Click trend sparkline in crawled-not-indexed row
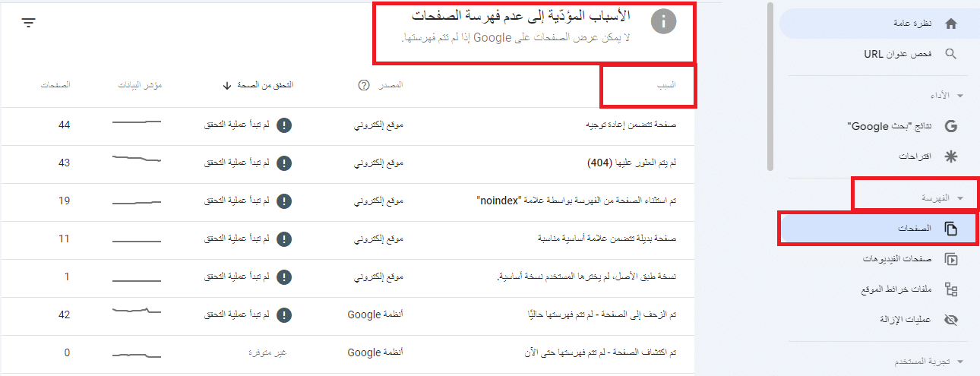The width and height of the screenshot is (980, 376). pyautogui.click(x=137, y=311)
